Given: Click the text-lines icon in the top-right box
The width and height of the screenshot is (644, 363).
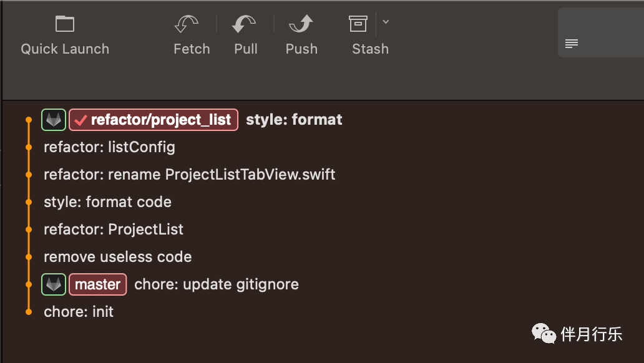Looking at the screenshot, I should pyautogui.click(x=572, y=43).
